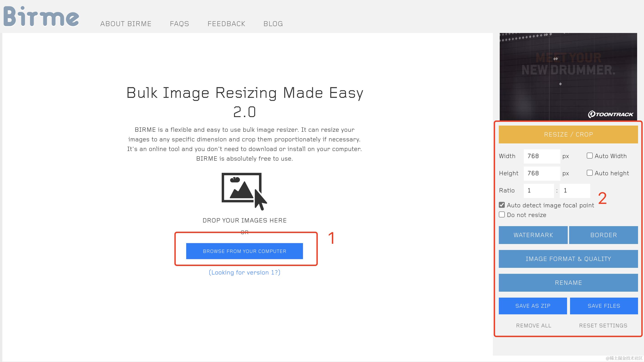Open IMAGE FORMAT & QUALITY settings
The width and height of the screenshot is (644, 362).
568,259
